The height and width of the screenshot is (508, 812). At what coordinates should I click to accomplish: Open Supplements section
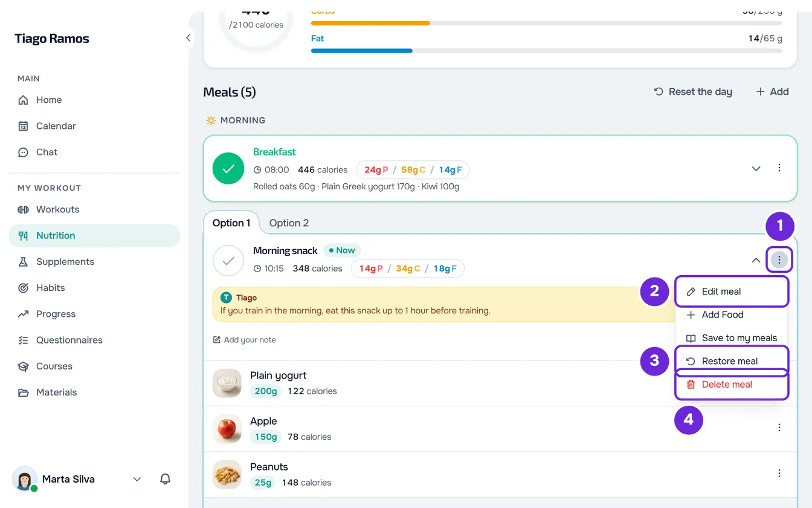point(94,261)
